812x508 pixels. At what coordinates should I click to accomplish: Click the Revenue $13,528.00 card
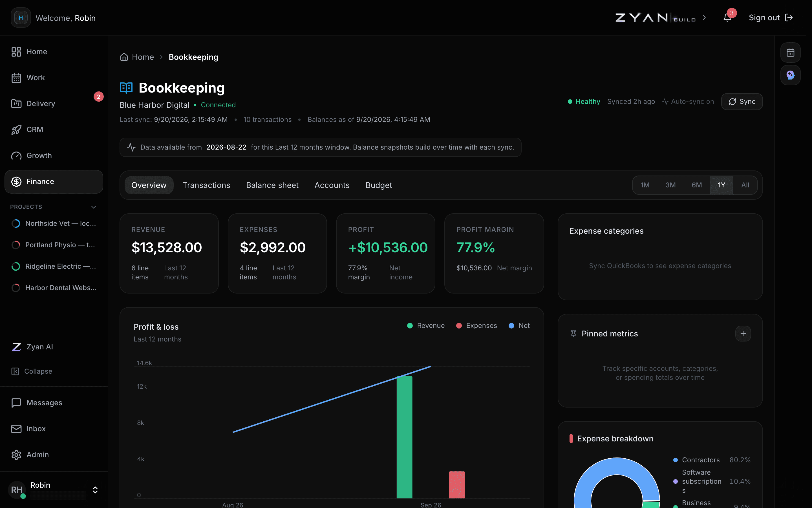(x=169, y=253)
